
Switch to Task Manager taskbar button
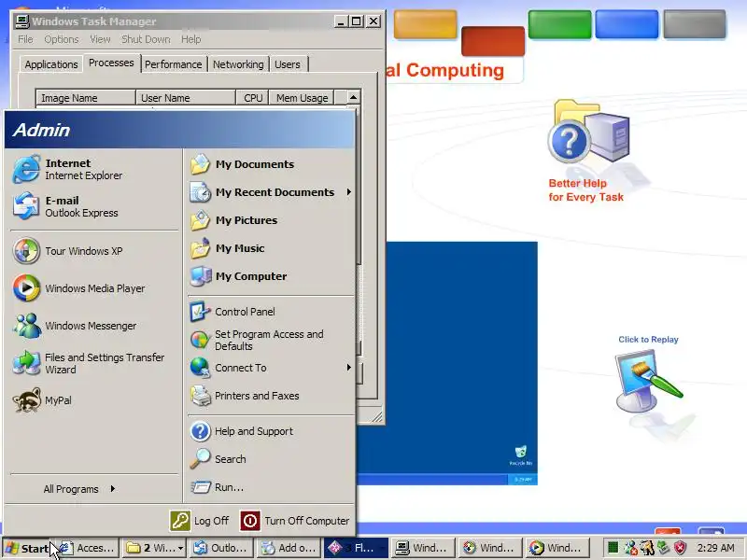pyautogui.click(x=422, y=548)
